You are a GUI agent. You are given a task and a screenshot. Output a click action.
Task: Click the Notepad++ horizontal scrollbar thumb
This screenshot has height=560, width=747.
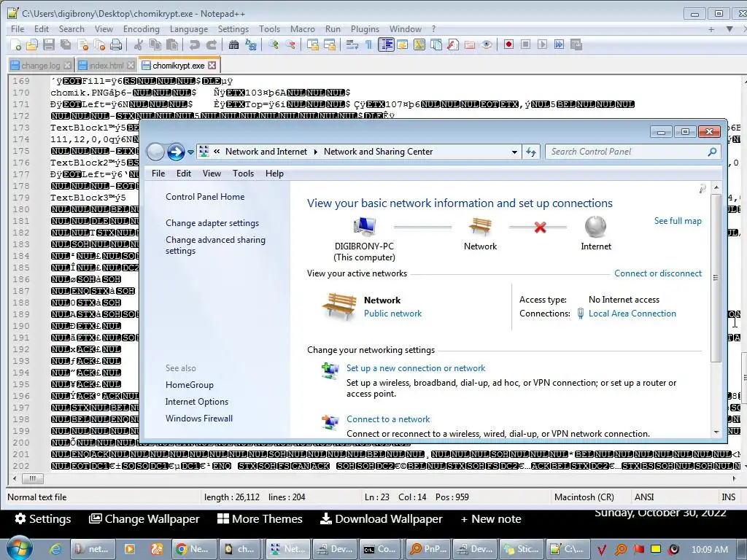[x=33, y=478]
